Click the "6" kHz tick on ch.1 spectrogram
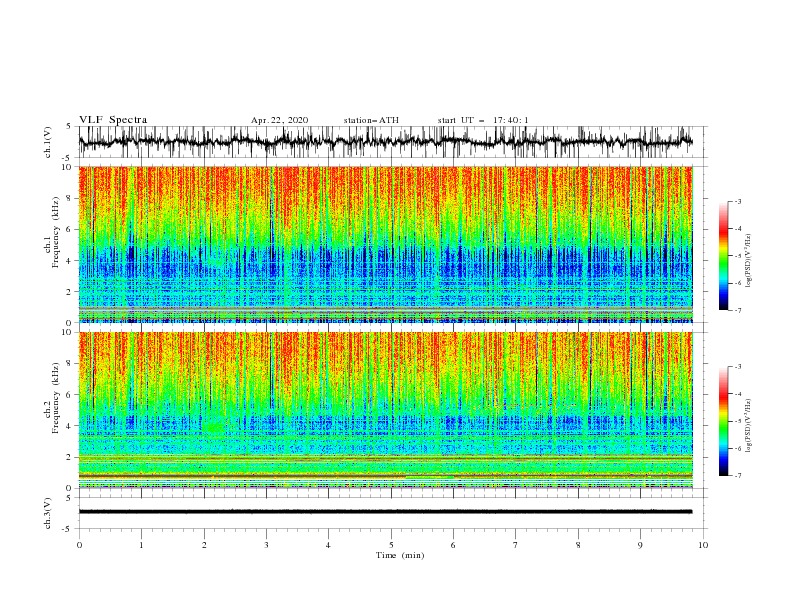This screenshot has height=612, width=792. click(70, 229)
